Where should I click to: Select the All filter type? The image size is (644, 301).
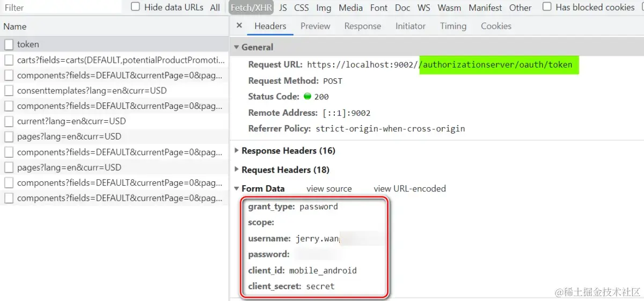point(215,8)
